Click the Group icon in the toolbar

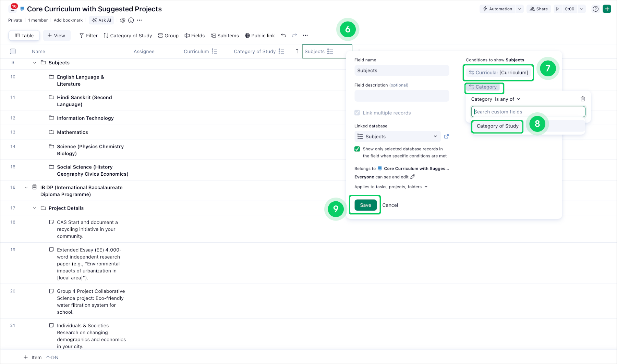(168, 35)
